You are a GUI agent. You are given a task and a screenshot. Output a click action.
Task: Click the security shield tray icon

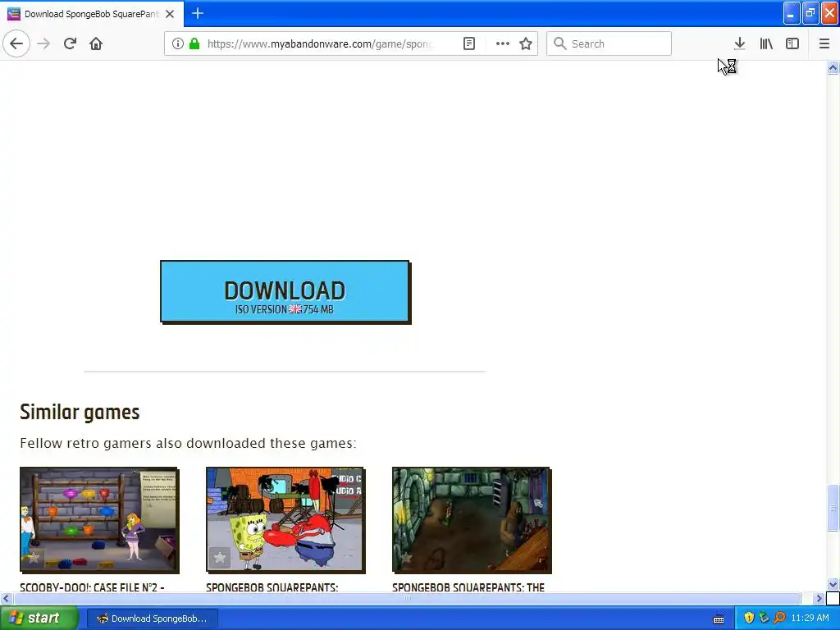[x=749, y=619]
